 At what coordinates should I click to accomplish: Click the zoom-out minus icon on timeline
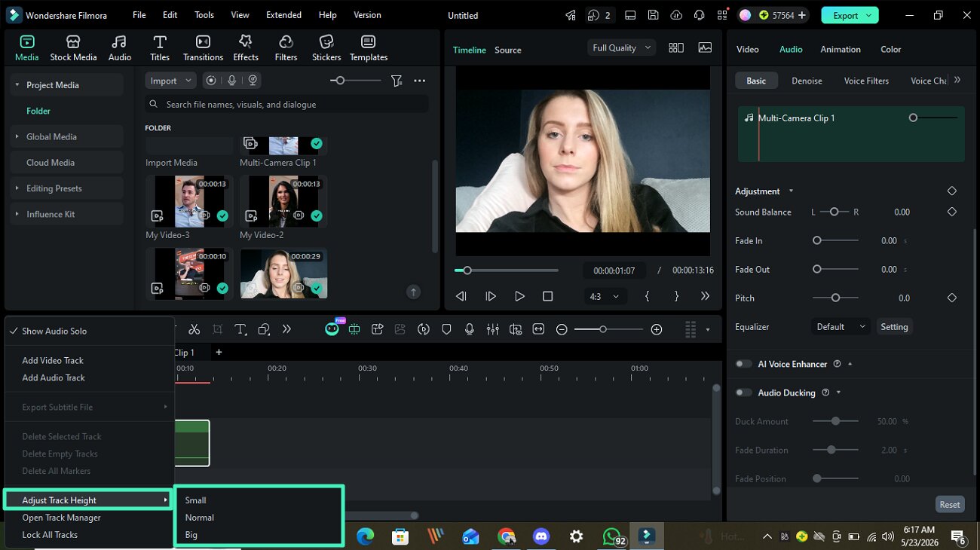tap(562, 329)
